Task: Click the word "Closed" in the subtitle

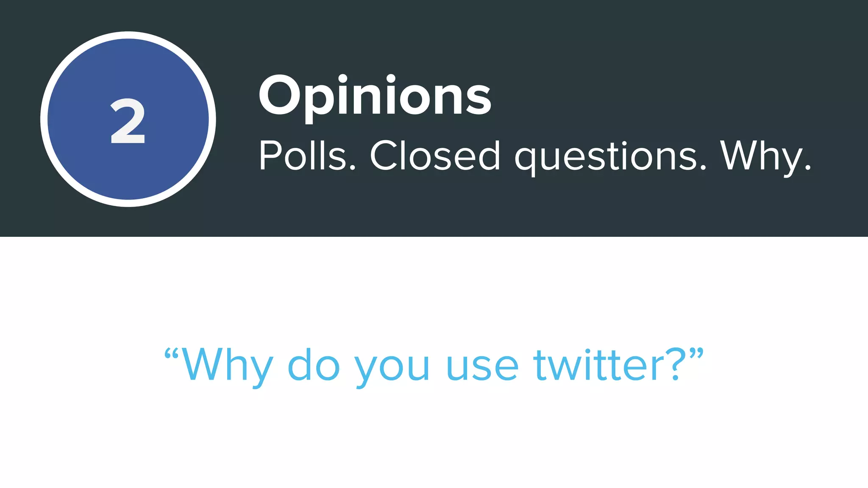Action: click(x=435, y=156)
